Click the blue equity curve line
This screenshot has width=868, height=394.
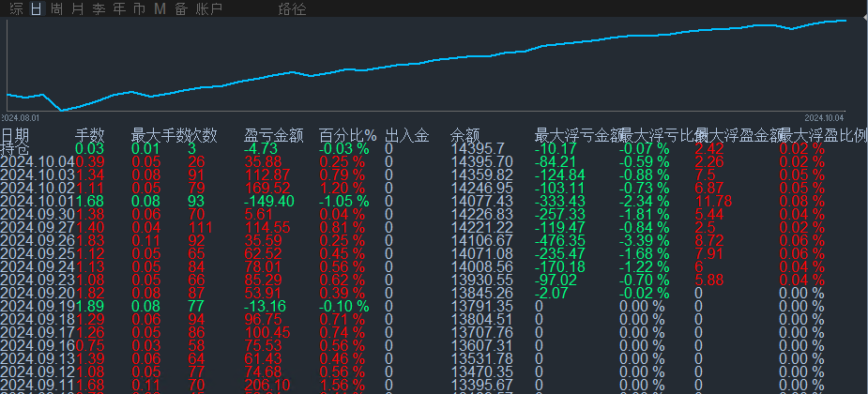[x=426, y=61]
